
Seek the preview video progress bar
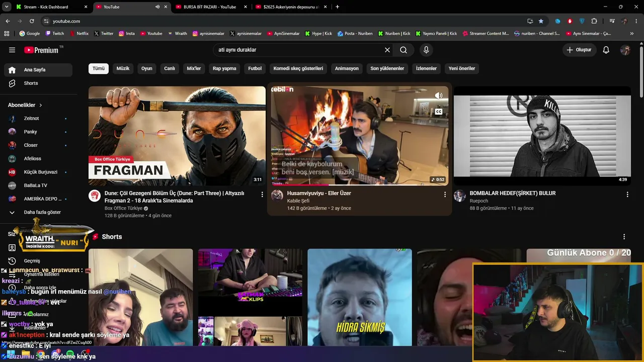[x=360, y=185]
